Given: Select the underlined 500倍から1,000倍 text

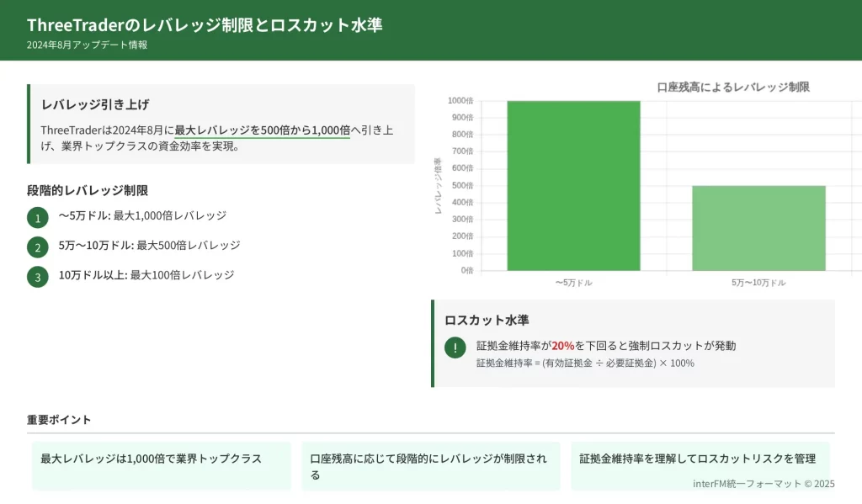Looking at the screenshot, I should point(262,130).
